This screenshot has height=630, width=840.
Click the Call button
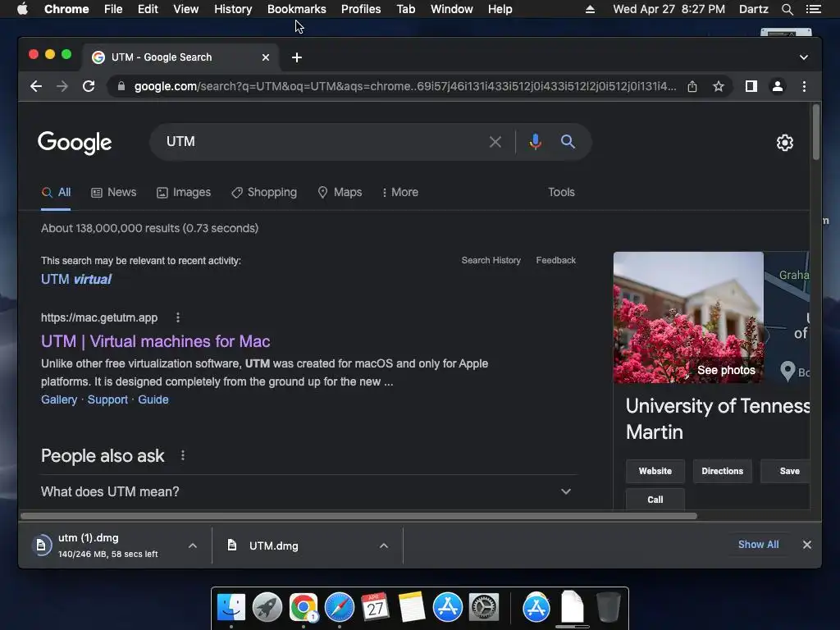[x=655, y=500]
